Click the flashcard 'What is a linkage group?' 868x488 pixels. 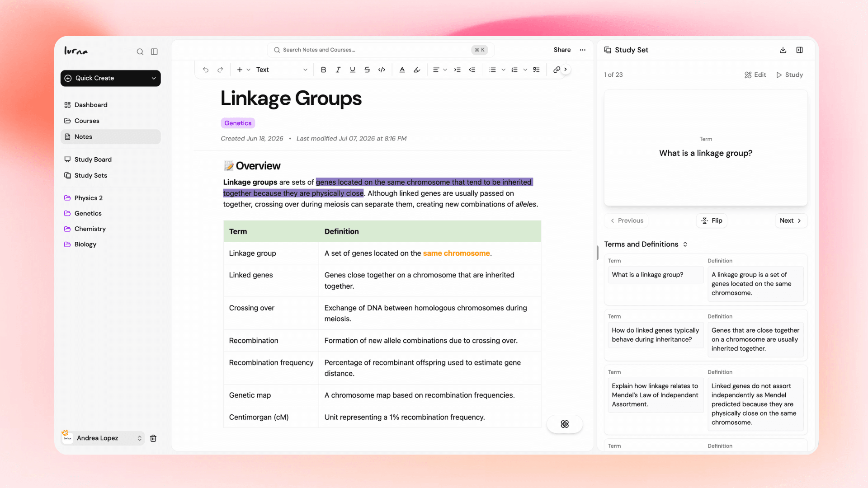[706, 148]
